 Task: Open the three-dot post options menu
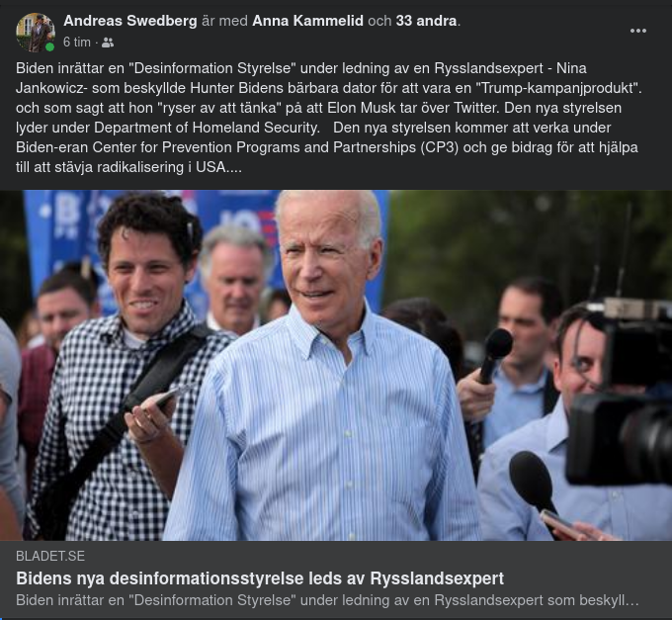point(637,31)
